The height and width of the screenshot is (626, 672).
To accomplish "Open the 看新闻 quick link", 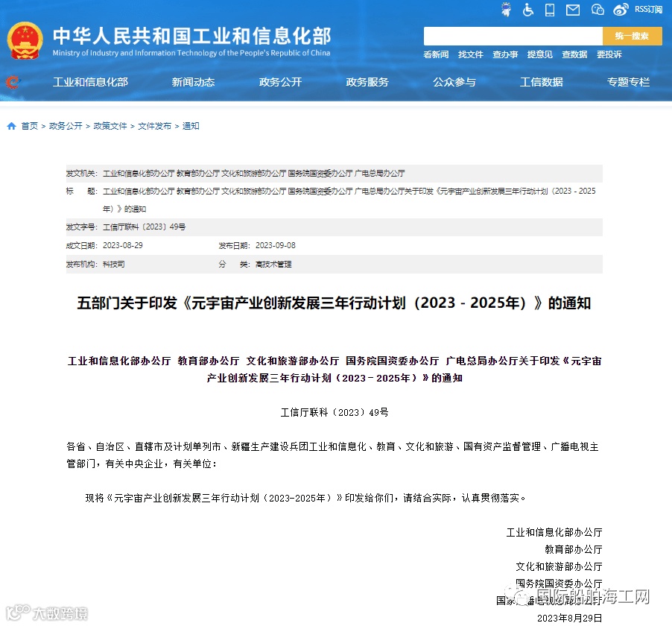I will [x=436, y=54].
